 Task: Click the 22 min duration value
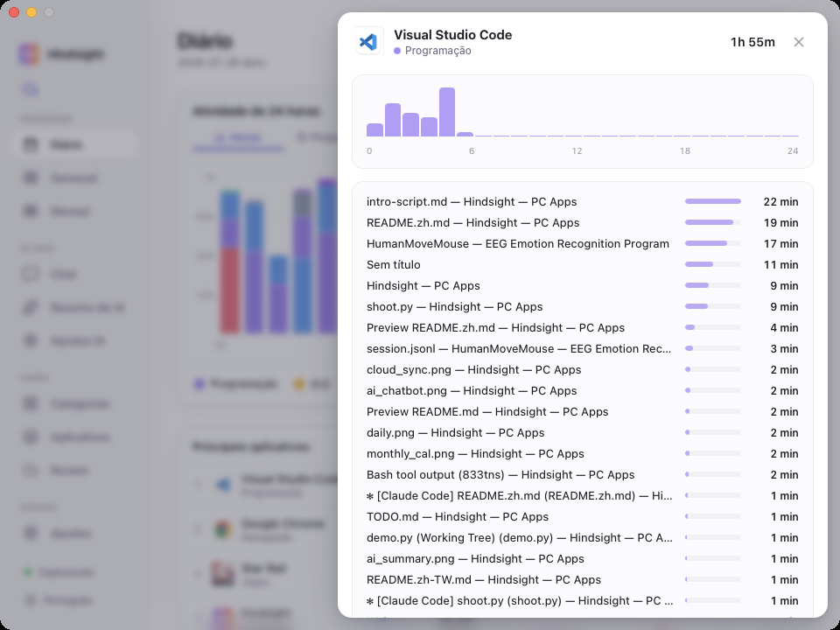pos(780,201)
